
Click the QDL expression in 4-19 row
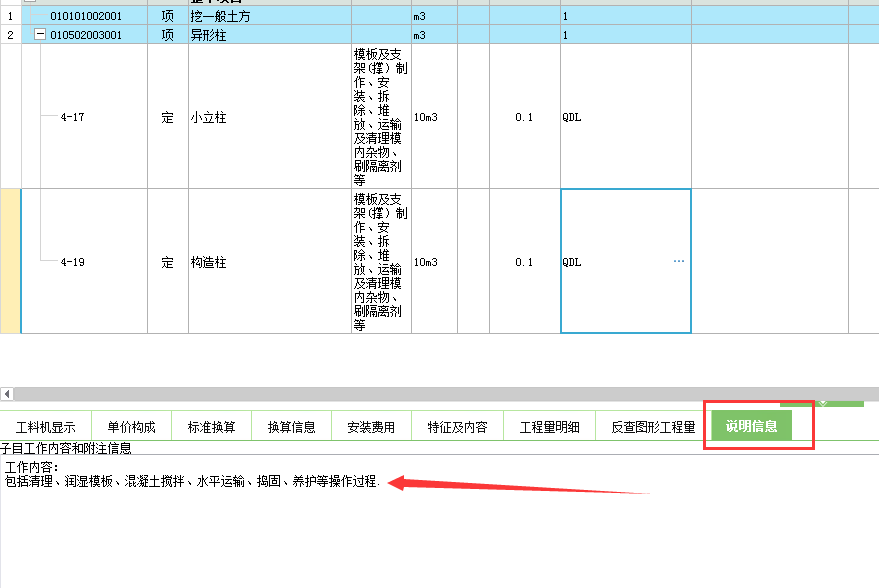click(x=626, y=261)
